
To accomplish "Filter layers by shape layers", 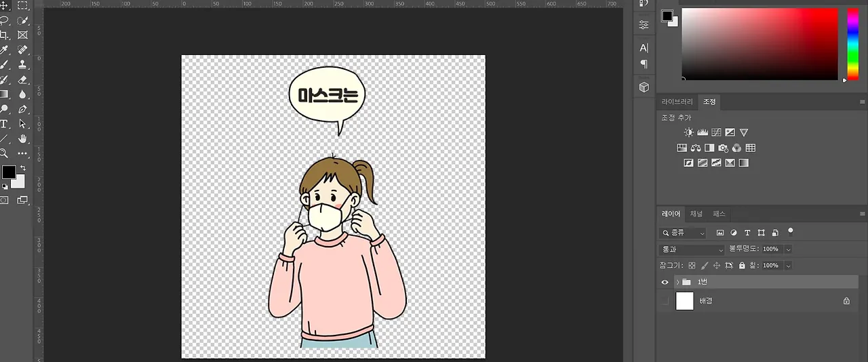I will pyautogui.click(x=761, y=233).
